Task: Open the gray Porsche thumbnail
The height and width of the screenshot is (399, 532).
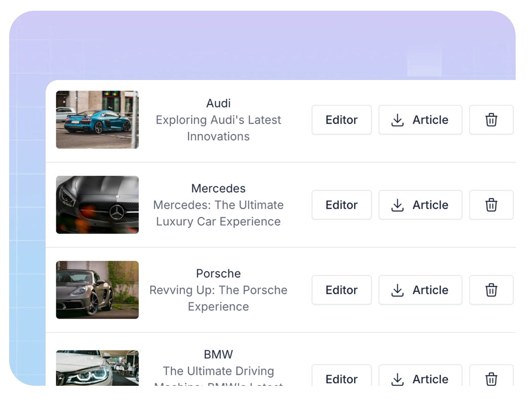Action: click(x=97, y=290)
